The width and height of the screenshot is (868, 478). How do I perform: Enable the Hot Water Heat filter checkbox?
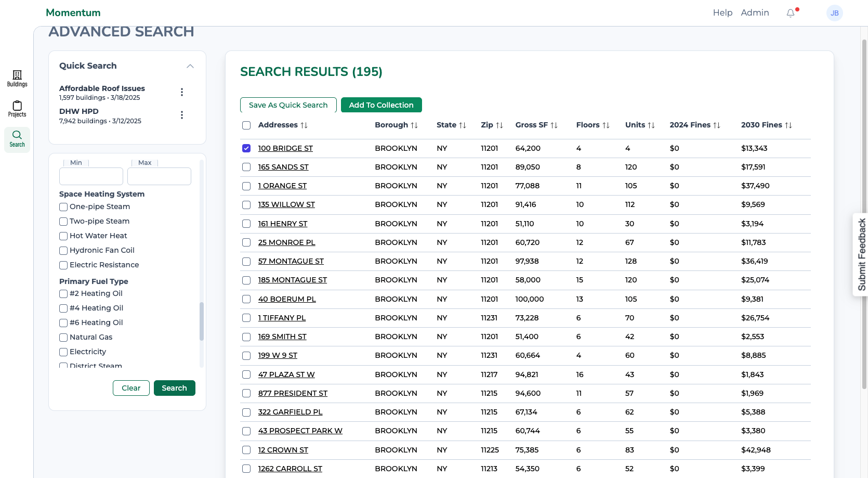click(x=63, y=236)
